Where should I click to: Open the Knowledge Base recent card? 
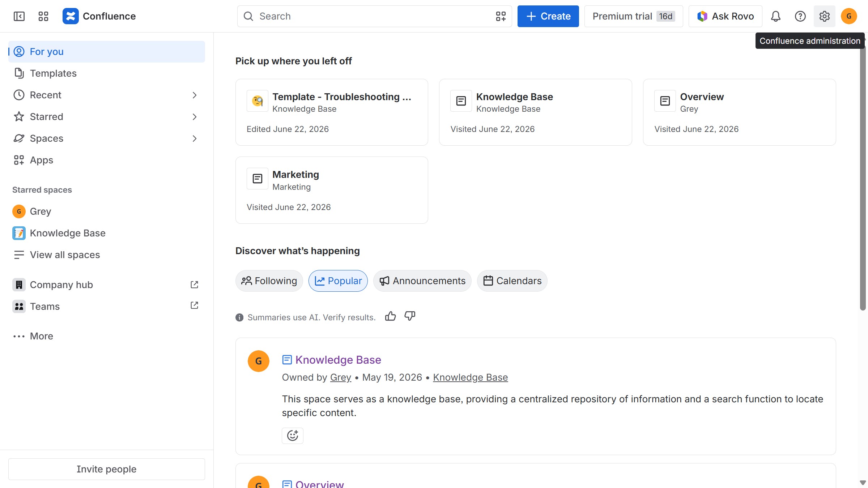pyautogui.click(x=535, y=112)
